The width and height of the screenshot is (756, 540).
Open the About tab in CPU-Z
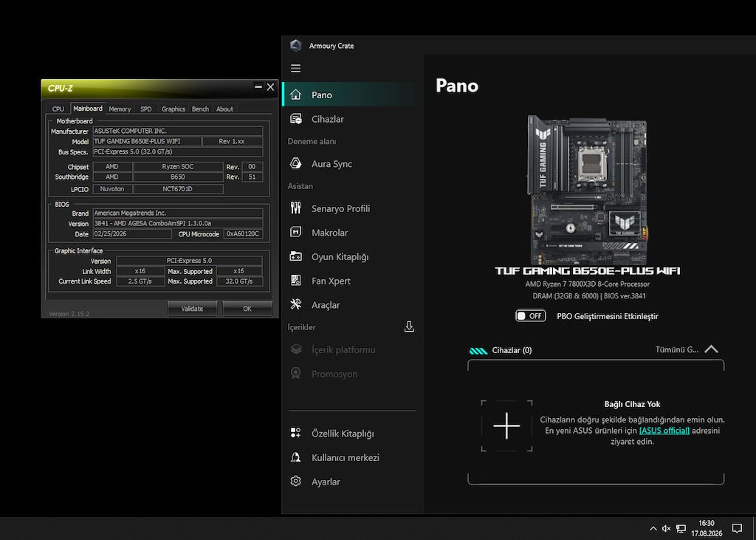click(224, 109)
